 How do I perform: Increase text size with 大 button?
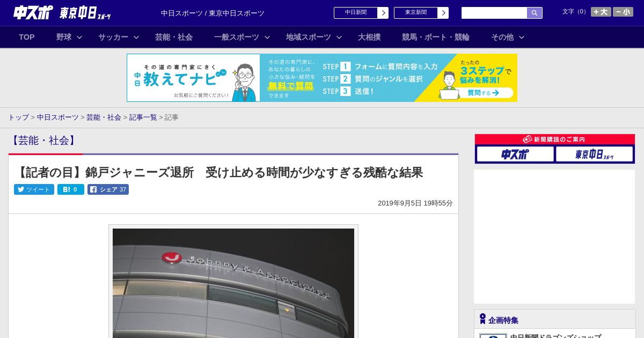tap(601, 12)
